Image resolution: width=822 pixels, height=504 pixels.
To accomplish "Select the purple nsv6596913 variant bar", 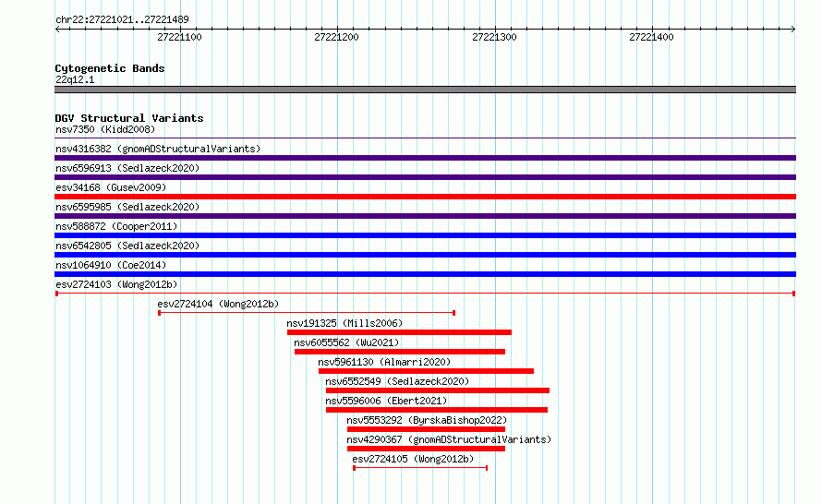I will 425,177.
